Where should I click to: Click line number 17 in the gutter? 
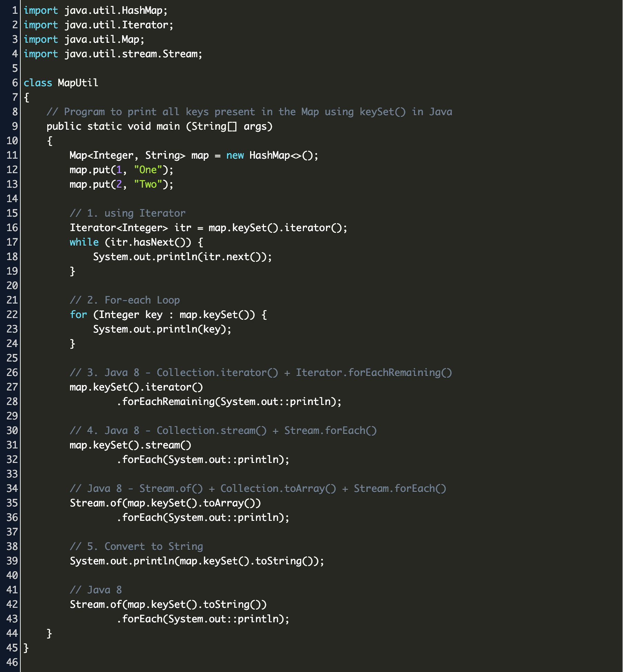[12, 242]
